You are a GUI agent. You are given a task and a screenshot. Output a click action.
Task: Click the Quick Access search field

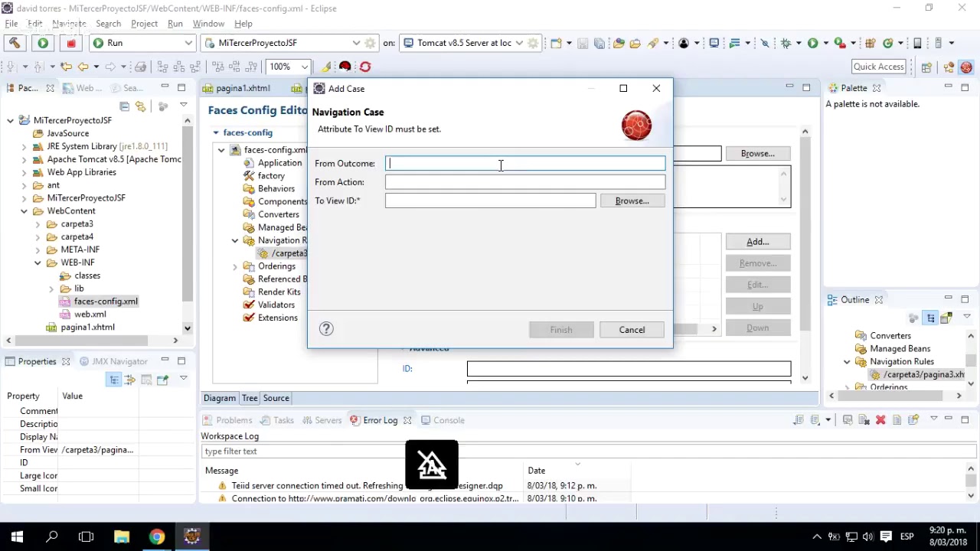point(878,67)
